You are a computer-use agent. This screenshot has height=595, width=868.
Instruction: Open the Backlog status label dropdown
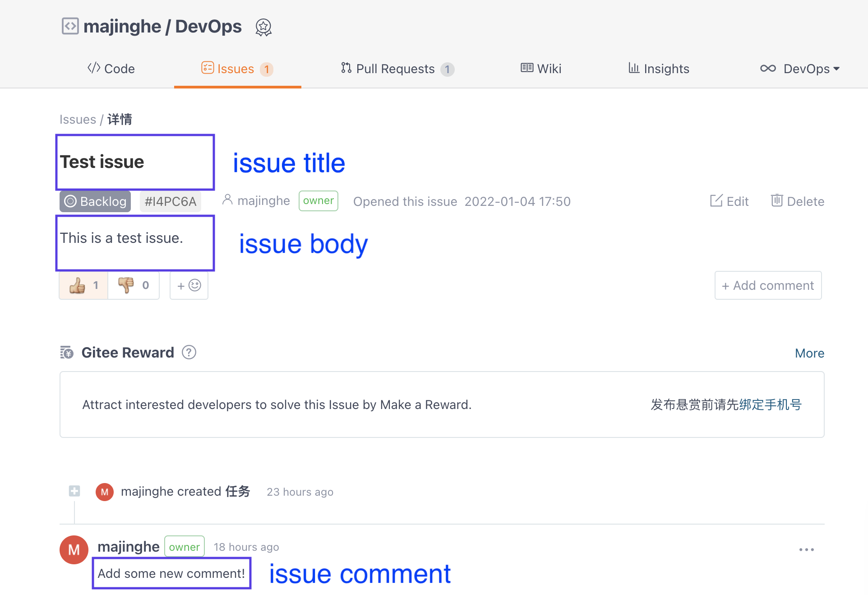[95, 201]
